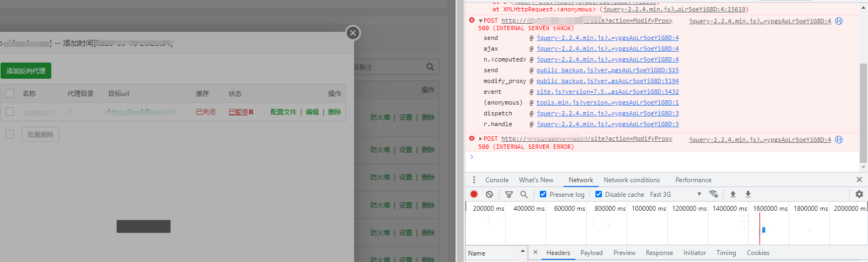The width and height of the screenshot is (868, 262).
Task: Open the jquery link in the ajax stack frame
Action: 608,49
